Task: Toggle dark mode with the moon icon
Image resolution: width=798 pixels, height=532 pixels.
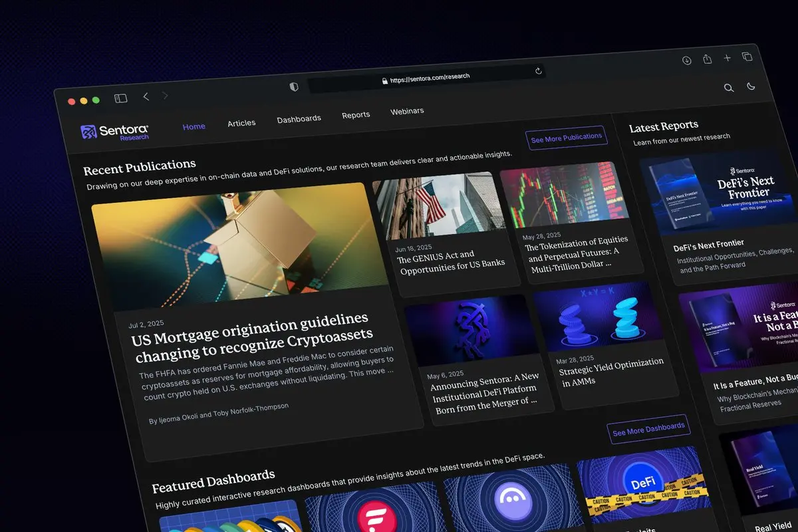Action: 751,86
